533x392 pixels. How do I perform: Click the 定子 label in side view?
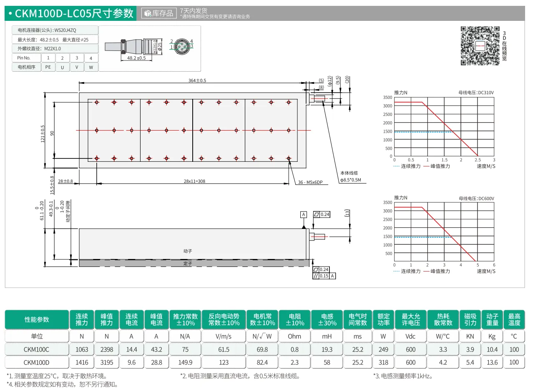188,264
